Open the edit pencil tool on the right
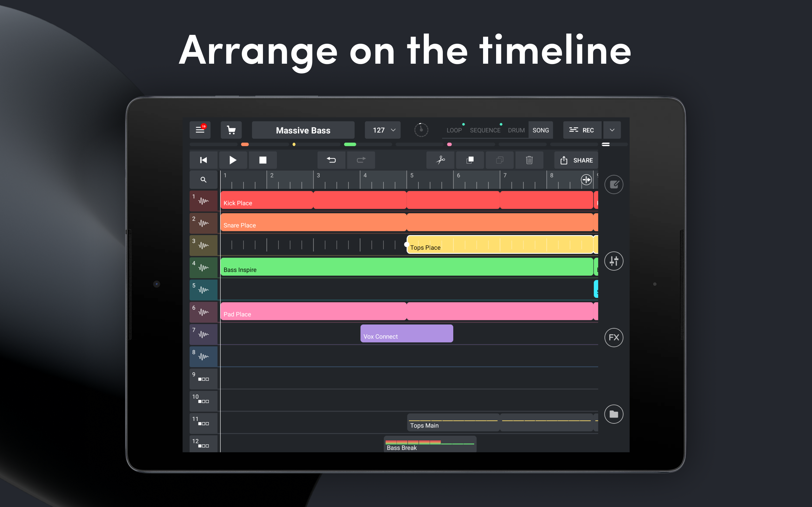The width and height of the screenshot is (812, 507). pos(614,184)
